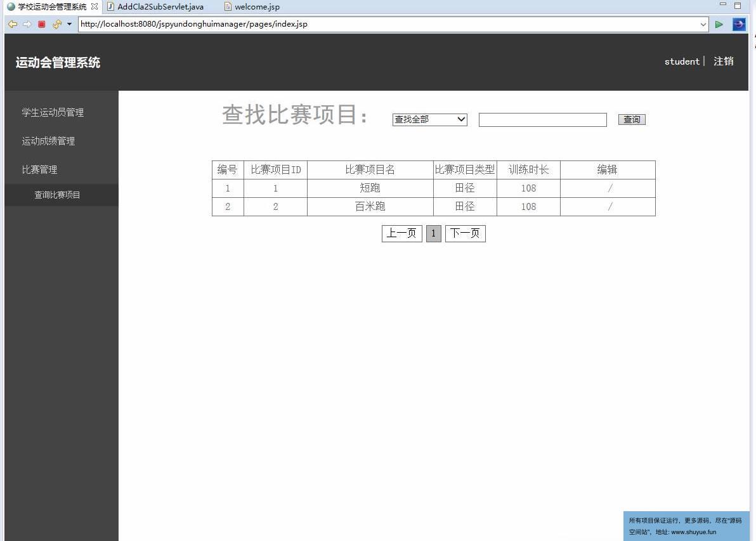Image resolution: width=756 pixels, height=541 pixels.
Task: Switch to welcome.jsp tab
Action: pos(252,7)
